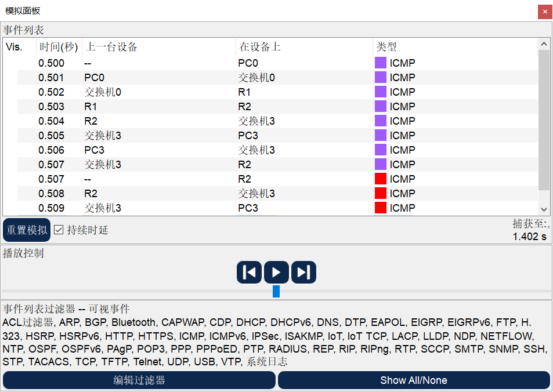The image size is (553, 392).
Task: Select time cell 0.506
Action: (51, 150)
